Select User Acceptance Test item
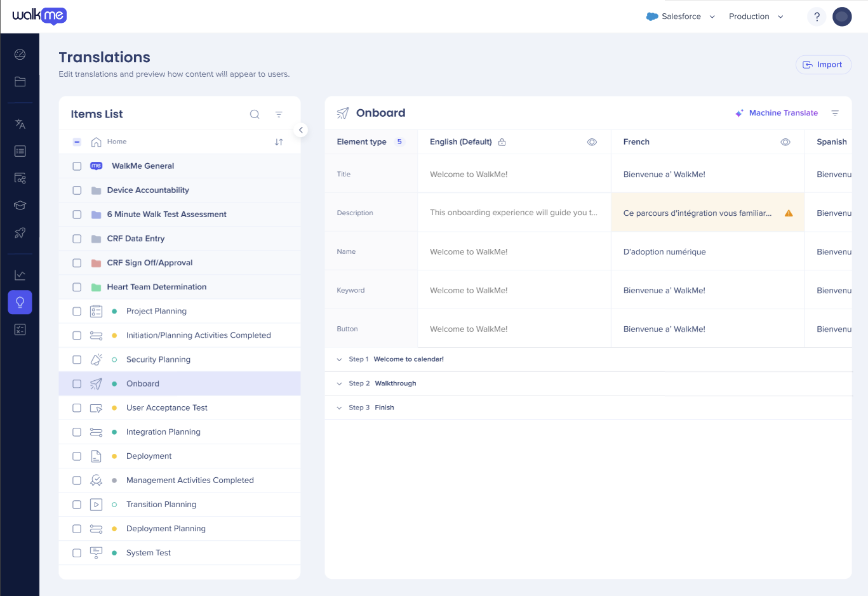This screenshot has height=596, width=868. [167, 408]
